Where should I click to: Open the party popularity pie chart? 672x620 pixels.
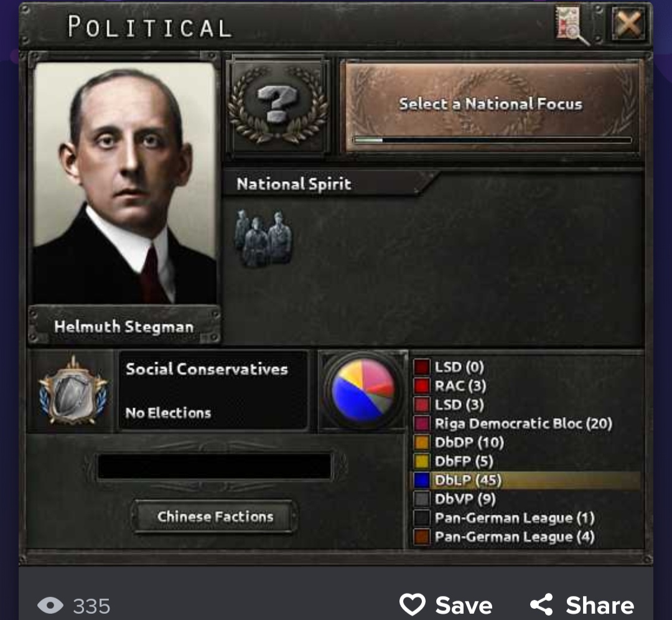click(363, 389)
